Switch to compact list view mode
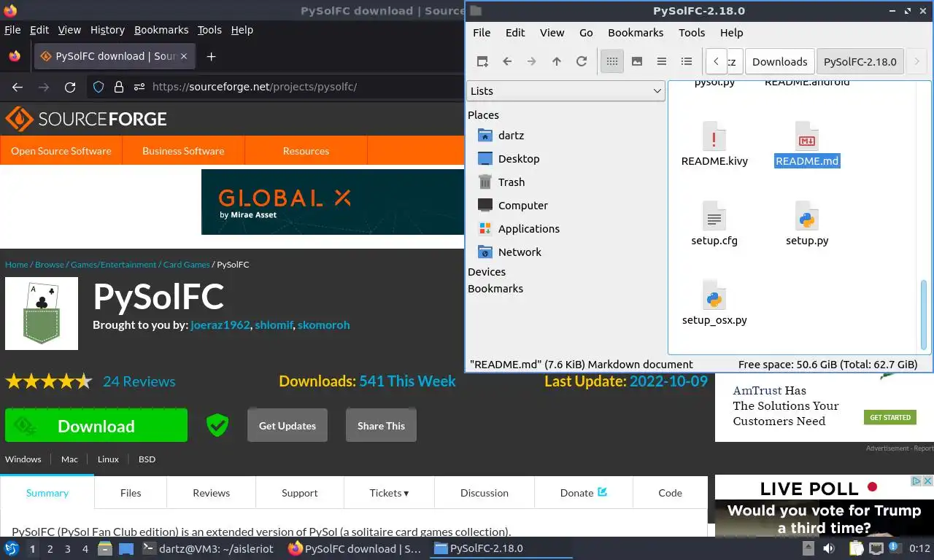 pyautogui.click(x=662, y=61)
